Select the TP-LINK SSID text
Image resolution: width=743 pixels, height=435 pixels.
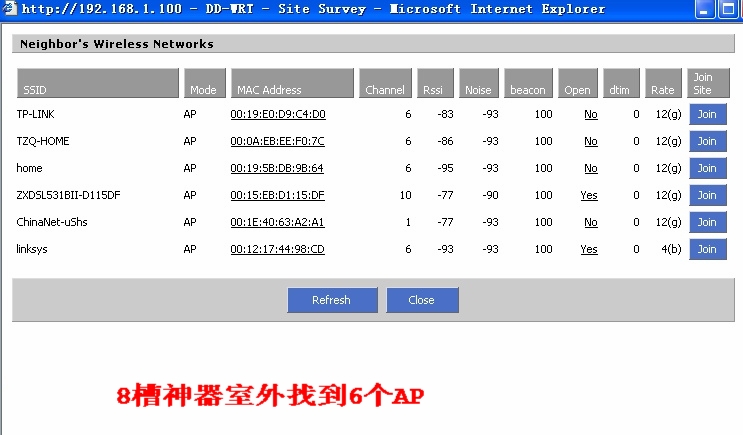click(x=36, y=114)
